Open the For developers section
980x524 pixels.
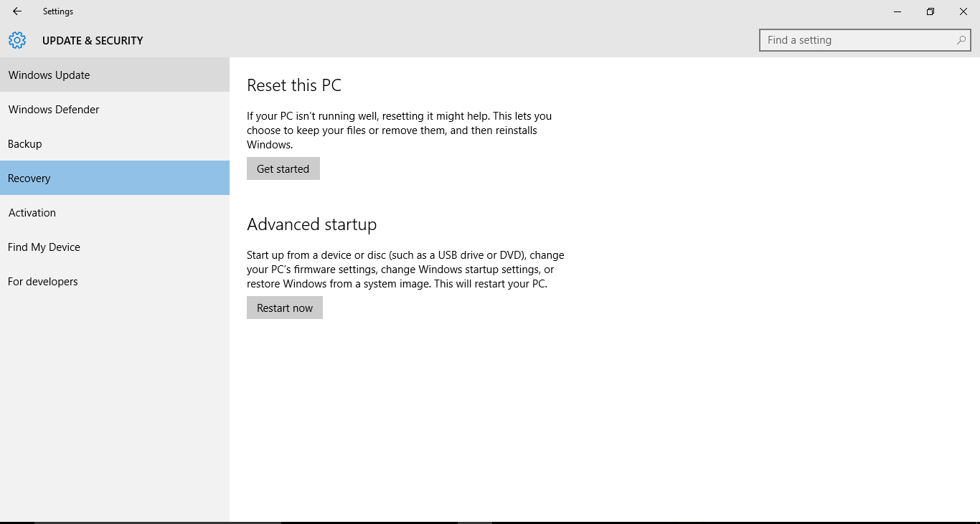[x=42, y=281]
